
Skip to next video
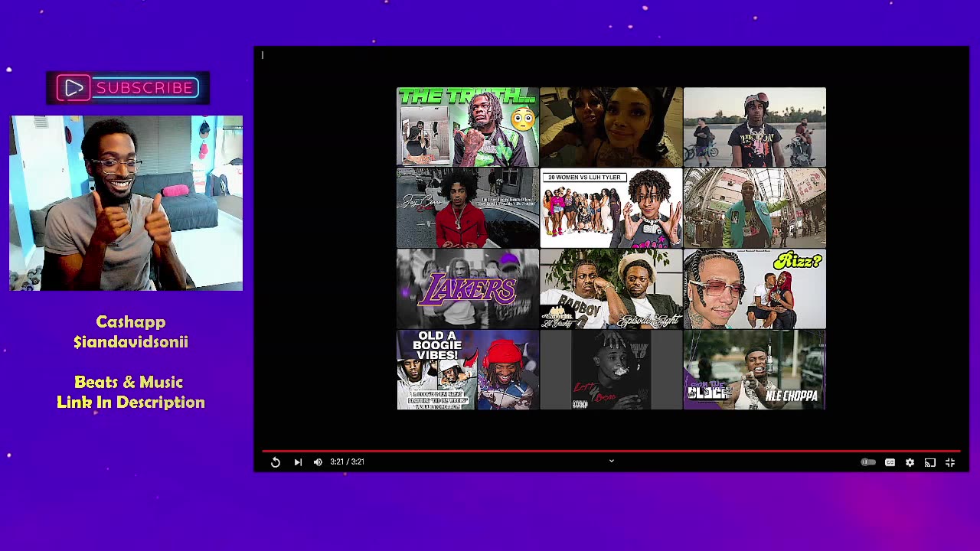(298, 462)
